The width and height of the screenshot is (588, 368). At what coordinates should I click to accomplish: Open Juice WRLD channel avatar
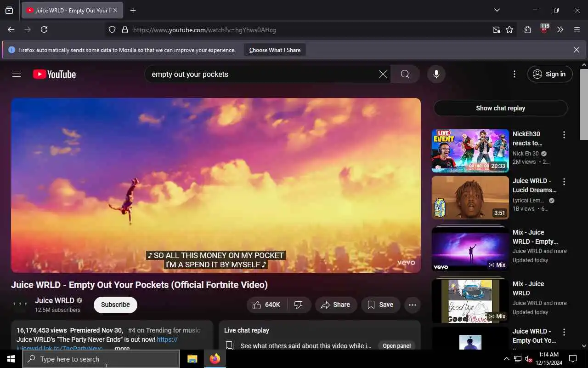[x=20, y=305]
